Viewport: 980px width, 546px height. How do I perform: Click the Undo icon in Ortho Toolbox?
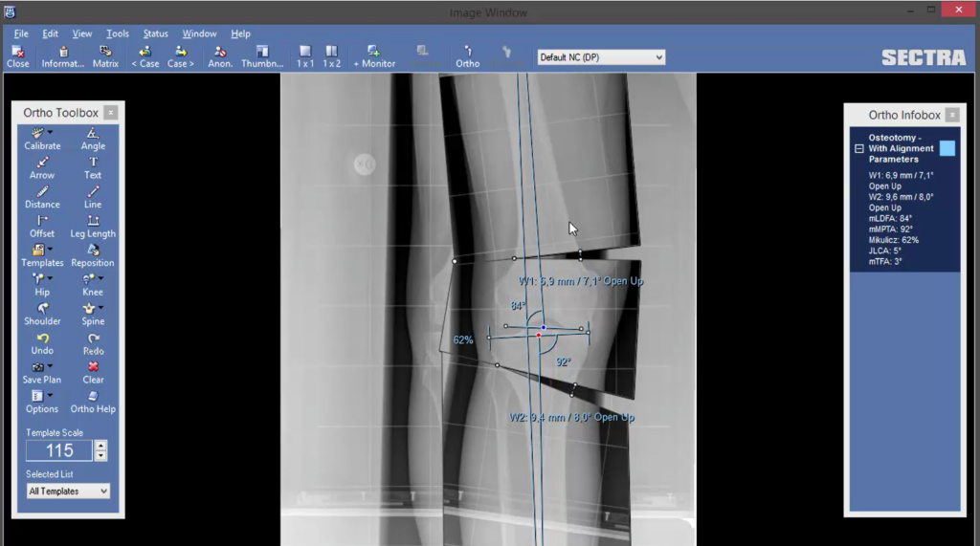[x=42, y=338]
